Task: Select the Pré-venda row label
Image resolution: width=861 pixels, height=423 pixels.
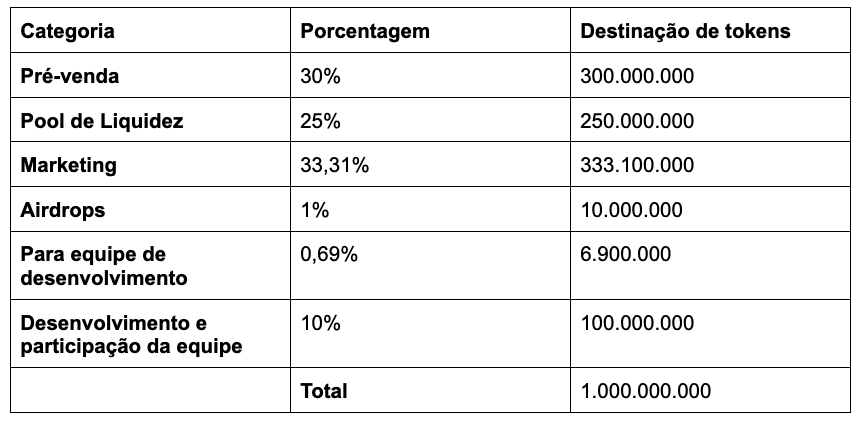Action: (150, 75)
